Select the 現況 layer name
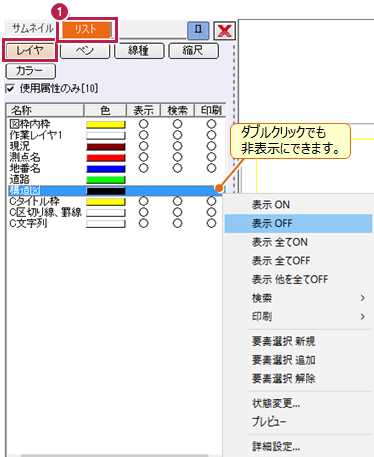The height and width of the screenshot is (457, 374). click(x=19, y=146)
